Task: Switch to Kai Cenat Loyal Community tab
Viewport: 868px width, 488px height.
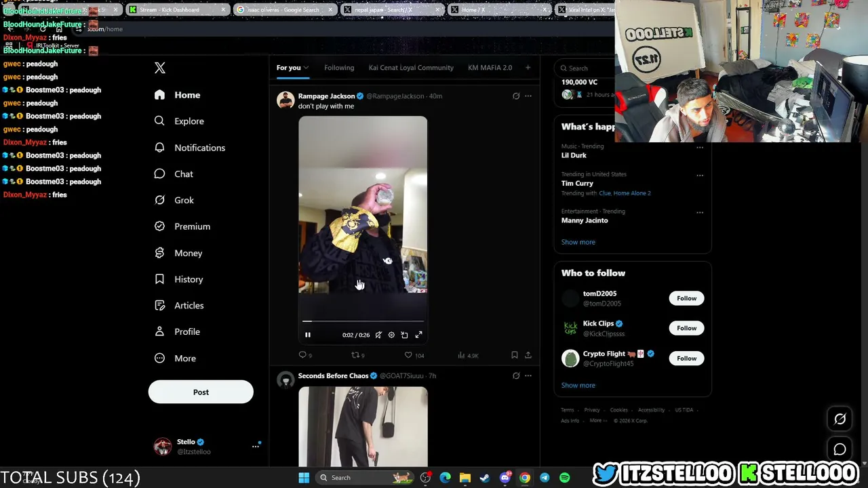Action: 411,68
